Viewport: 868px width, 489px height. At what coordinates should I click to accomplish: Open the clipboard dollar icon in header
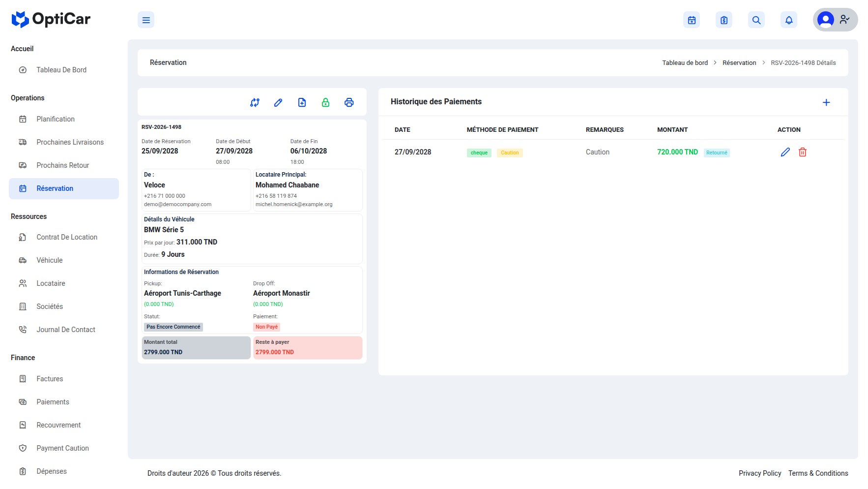click(x=724, y=20)
